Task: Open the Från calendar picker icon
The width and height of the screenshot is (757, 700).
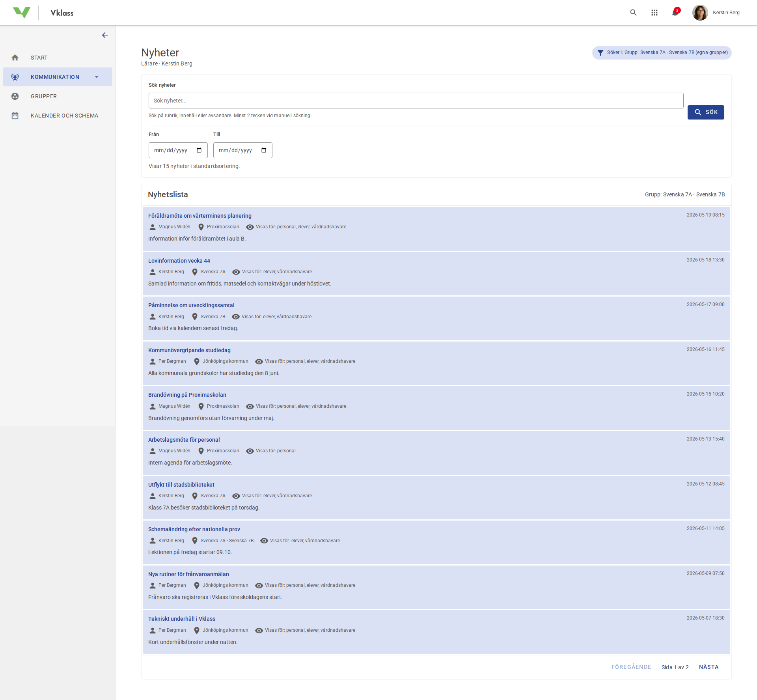Action: [199, 150]
